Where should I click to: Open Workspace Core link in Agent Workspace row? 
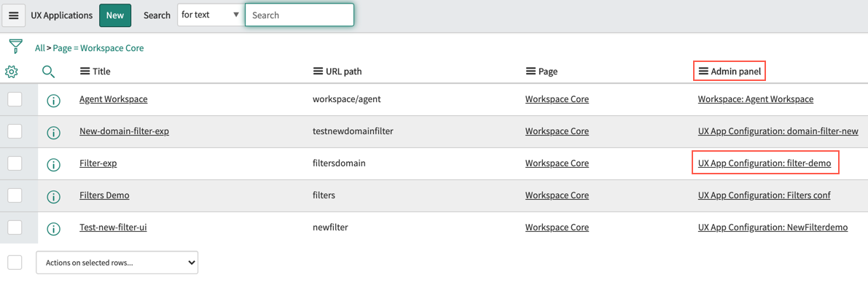(557, 99)
